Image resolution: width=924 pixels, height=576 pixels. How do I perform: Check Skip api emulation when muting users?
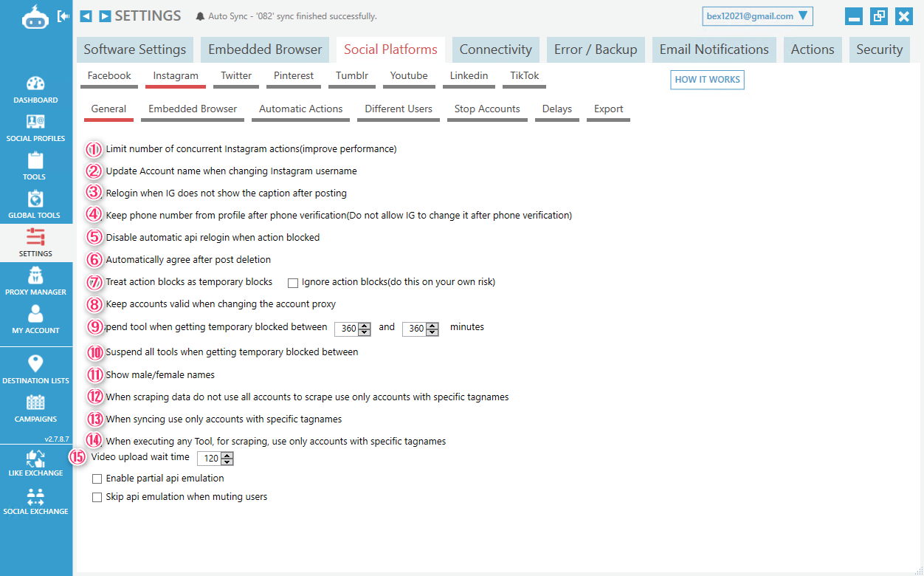[x=97, y=497]
